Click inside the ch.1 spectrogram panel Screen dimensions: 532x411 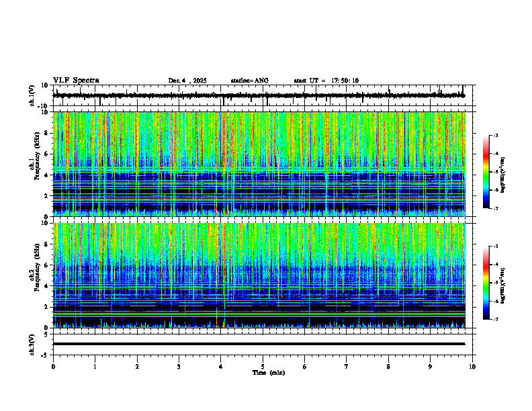pyautogui.click(x=259, y=164)
